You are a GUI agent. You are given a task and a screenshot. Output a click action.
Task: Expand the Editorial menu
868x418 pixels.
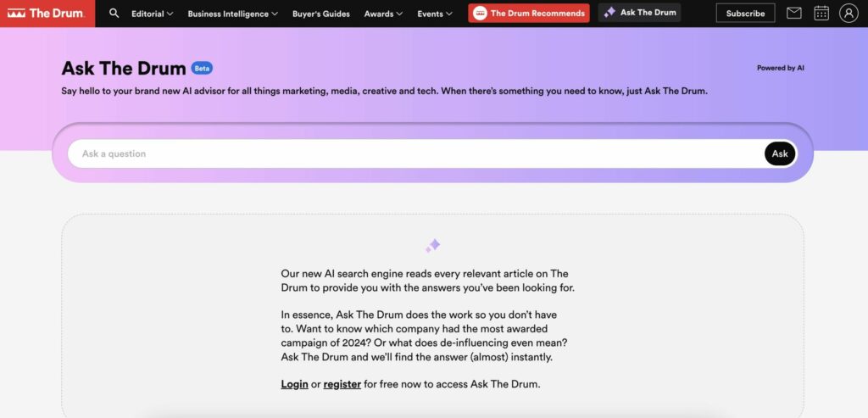(153, 14)
